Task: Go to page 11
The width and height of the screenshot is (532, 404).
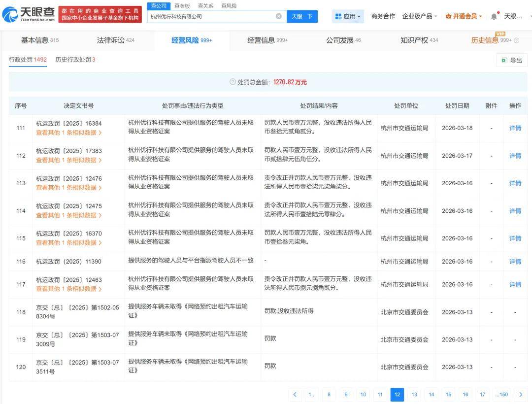Action: [380, 394]
